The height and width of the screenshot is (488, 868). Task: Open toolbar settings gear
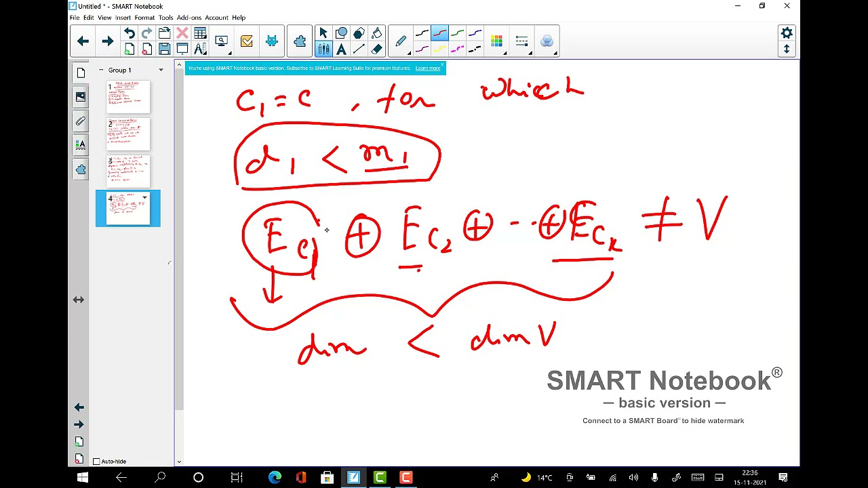click(x=787, y=33)
